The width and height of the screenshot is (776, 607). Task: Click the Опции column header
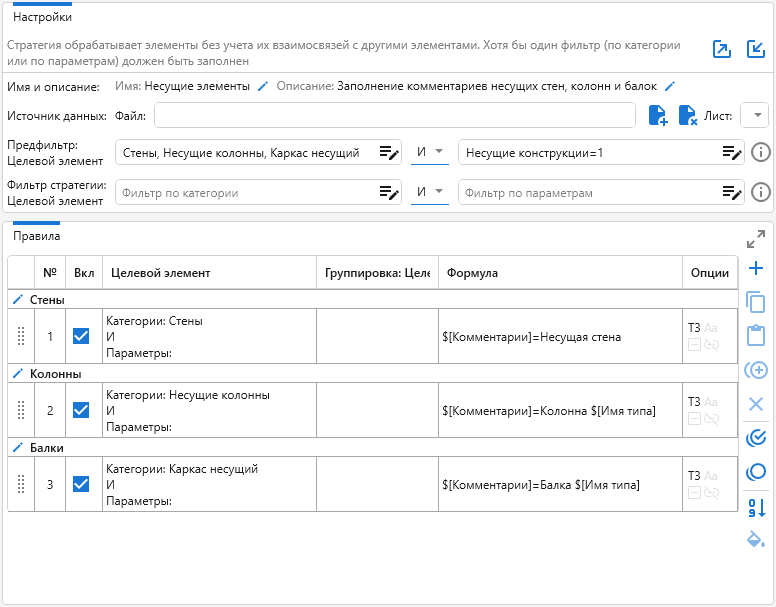coord(710,273)
